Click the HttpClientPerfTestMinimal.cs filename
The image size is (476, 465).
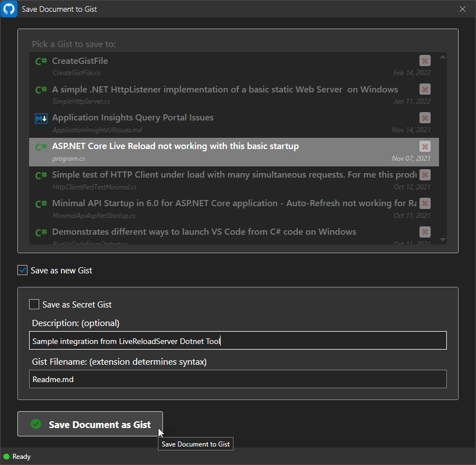click(x=95, y=187)
